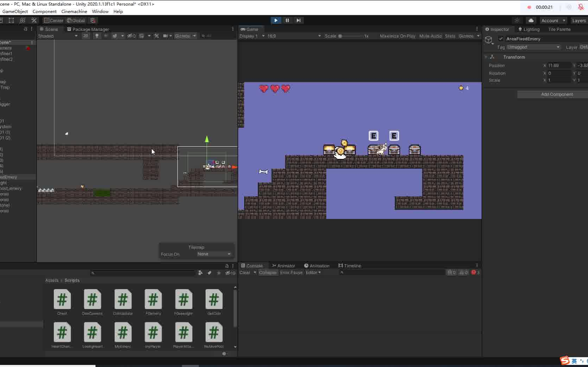Viewport: 588px width, 367px height.
Task: Open the Tile Palette panel icon
Action: point(559,29)
